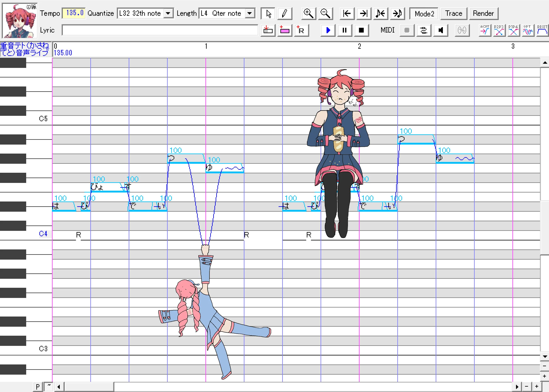Image resolution: width=549 pixels, height=392 pixels.
Task: Click the RESET envelope icon
Action: coord(542,30)
